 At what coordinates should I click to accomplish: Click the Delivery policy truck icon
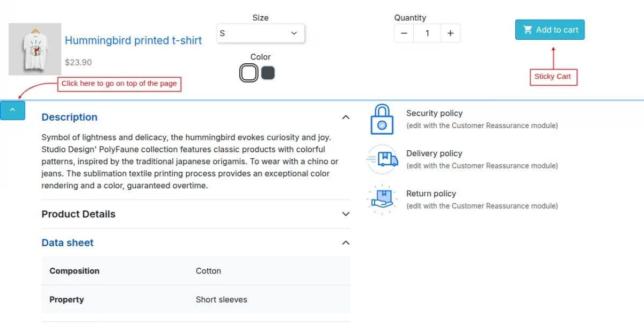point(382,159)
